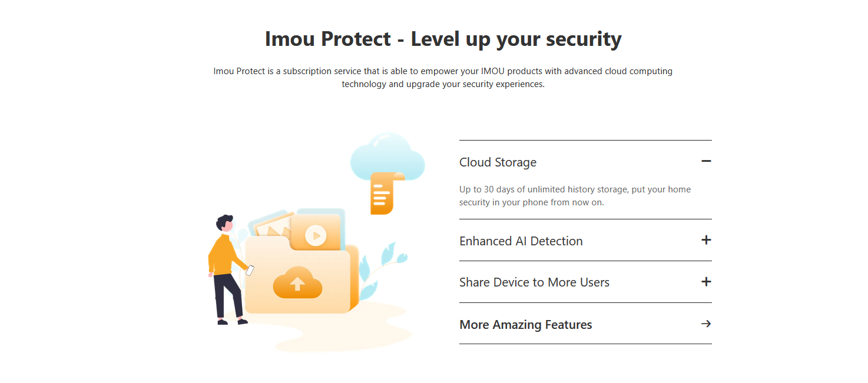
Task: Click the phone in the person's hand
Action: click(x=250, y=271)
